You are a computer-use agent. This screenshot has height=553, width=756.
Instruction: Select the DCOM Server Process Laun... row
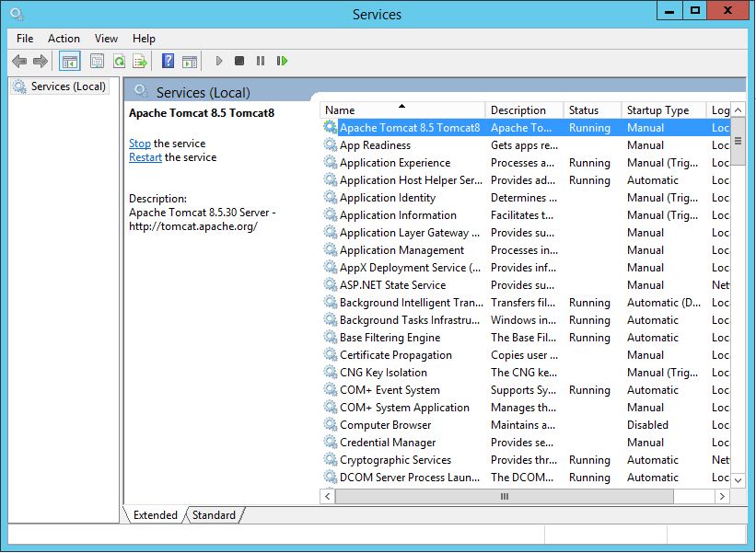[526, 478]
